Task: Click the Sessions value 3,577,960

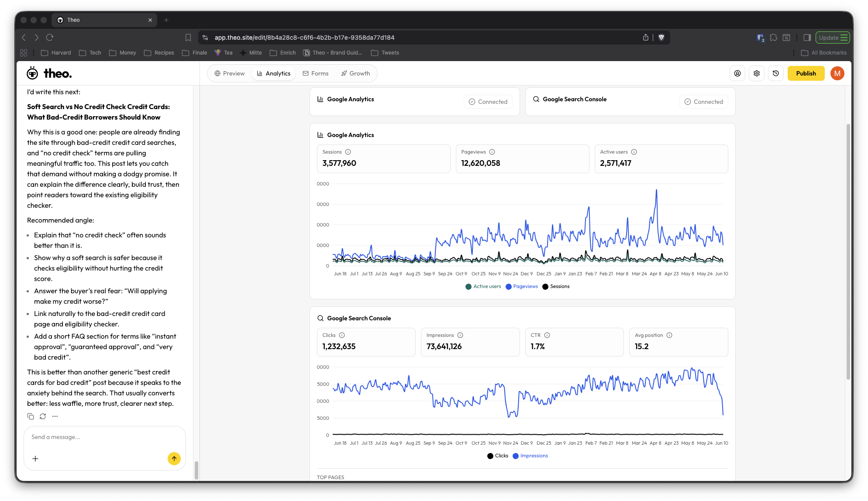Action: coord(339,163)
